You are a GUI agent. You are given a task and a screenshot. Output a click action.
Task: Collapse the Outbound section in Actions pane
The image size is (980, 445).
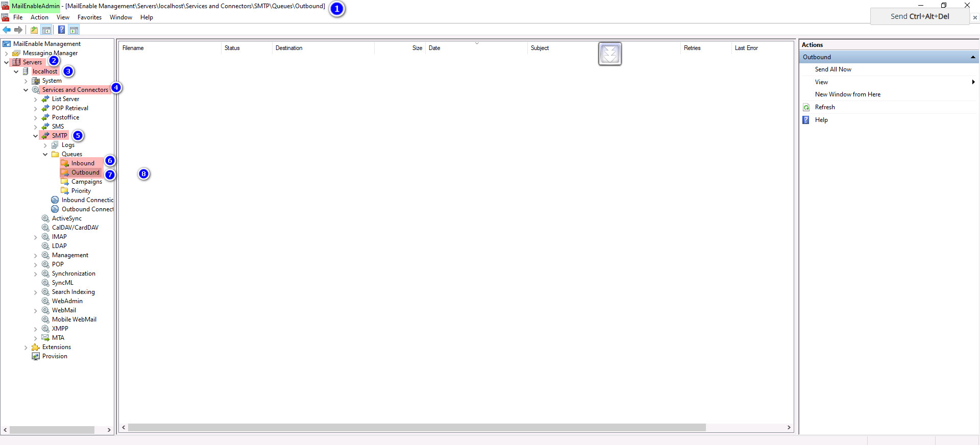click(x=973, y=57)
